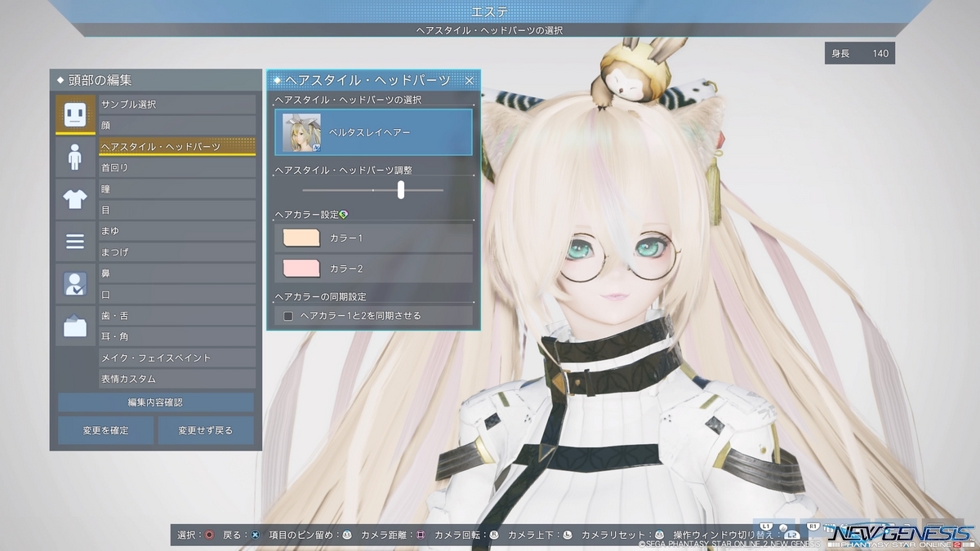Image resolution: width=980 pixels, height=551 pixels.
Task: Select 顔 in the head edit list
Action: [x=177, y=126]
